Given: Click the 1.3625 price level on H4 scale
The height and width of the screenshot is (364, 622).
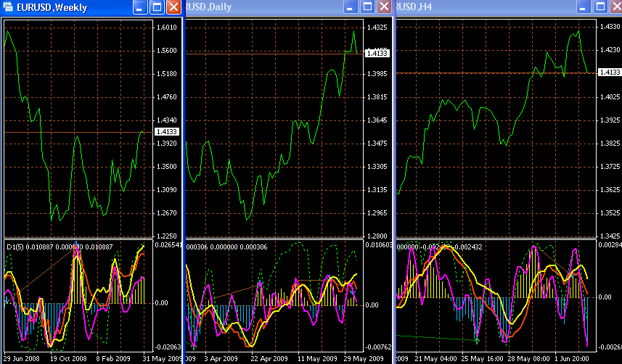Looking at the screenshot, I should (x=610, y=190).
